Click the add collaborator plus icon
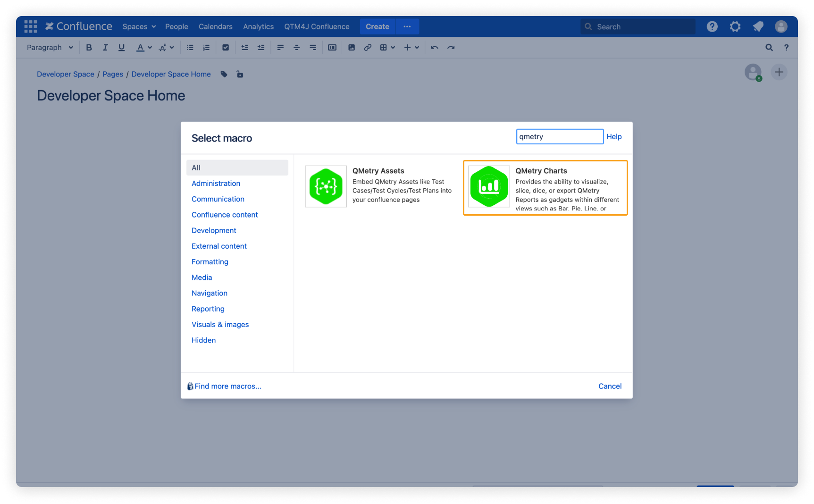 coord(779,72)
